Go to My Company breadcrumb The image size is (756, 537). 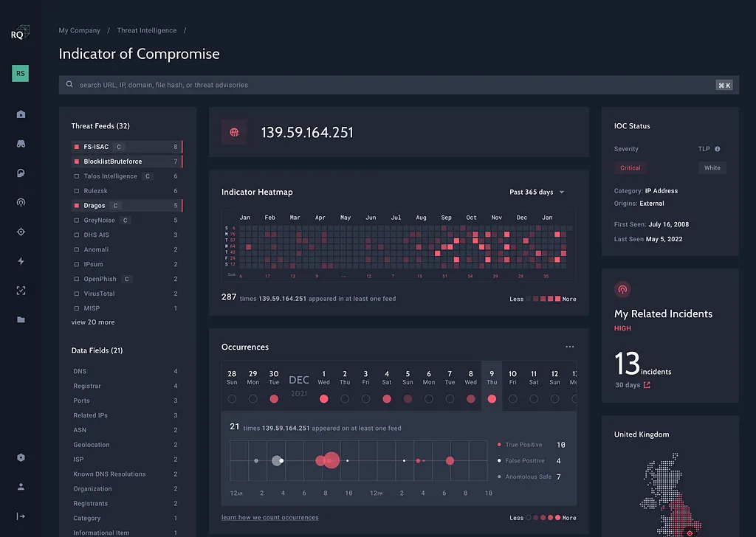tap(80, 30)
